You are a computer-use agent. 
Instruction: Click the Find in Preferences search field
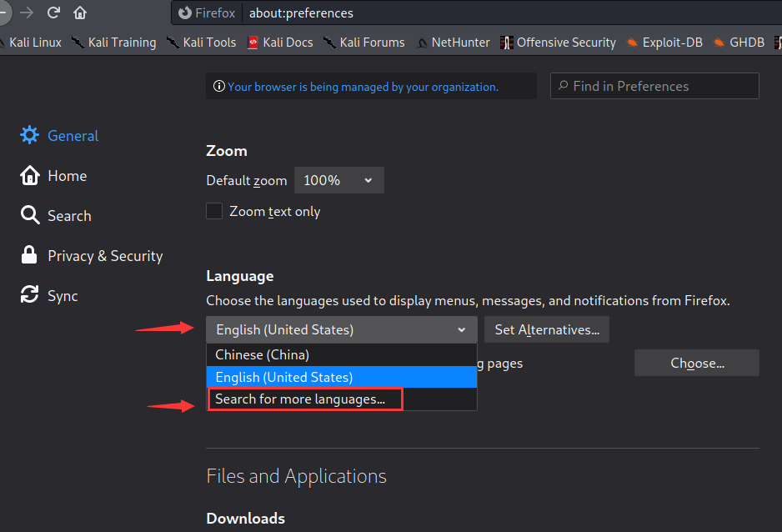point(654,86)
